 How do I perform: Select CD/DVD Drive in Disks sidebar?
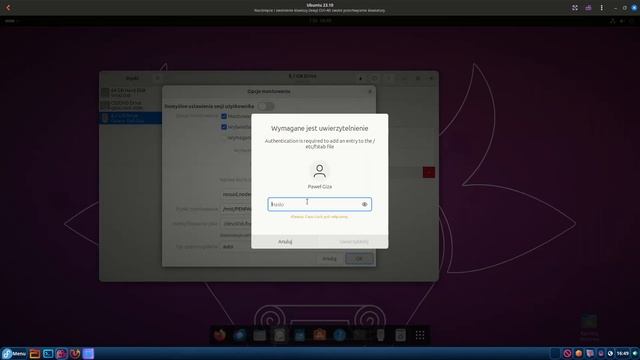pyautogui.click(x=131, y=105)
